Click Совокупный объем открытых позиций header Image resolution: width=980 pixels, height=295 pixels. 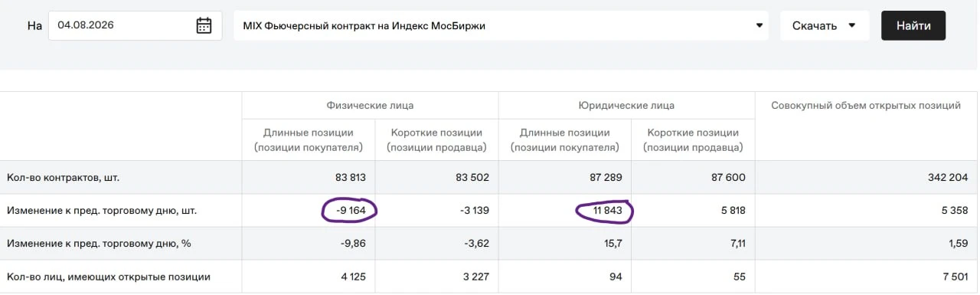click(866, 105)
